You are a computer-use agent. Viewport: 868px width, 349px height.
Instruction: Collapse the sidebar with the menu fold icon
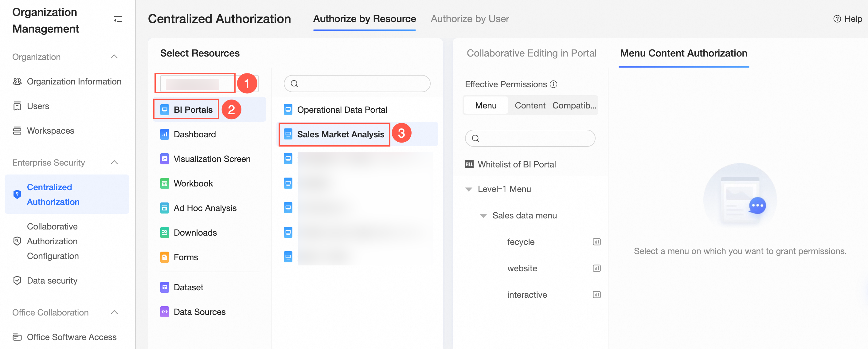[118, 20]
